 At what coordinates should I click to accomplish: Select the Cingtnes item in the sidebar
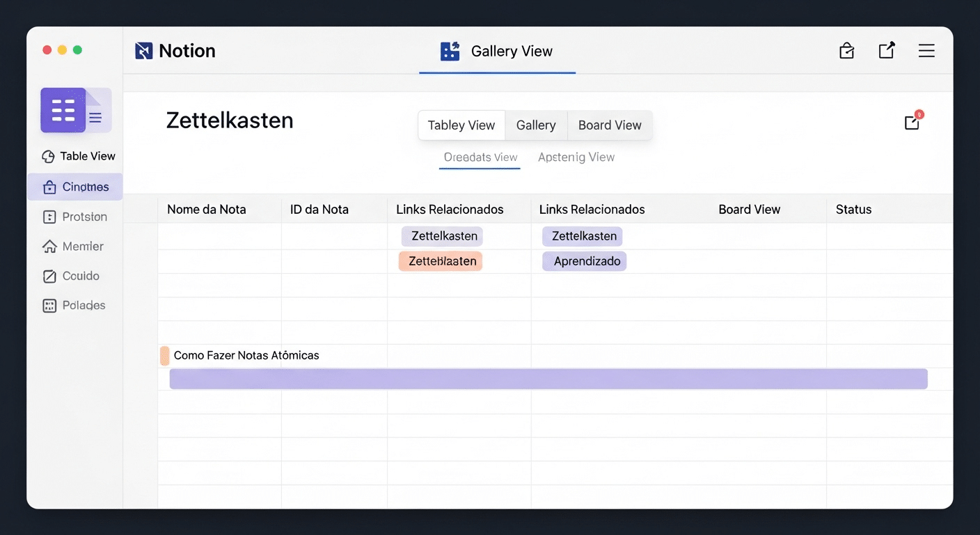click(74, 187)
